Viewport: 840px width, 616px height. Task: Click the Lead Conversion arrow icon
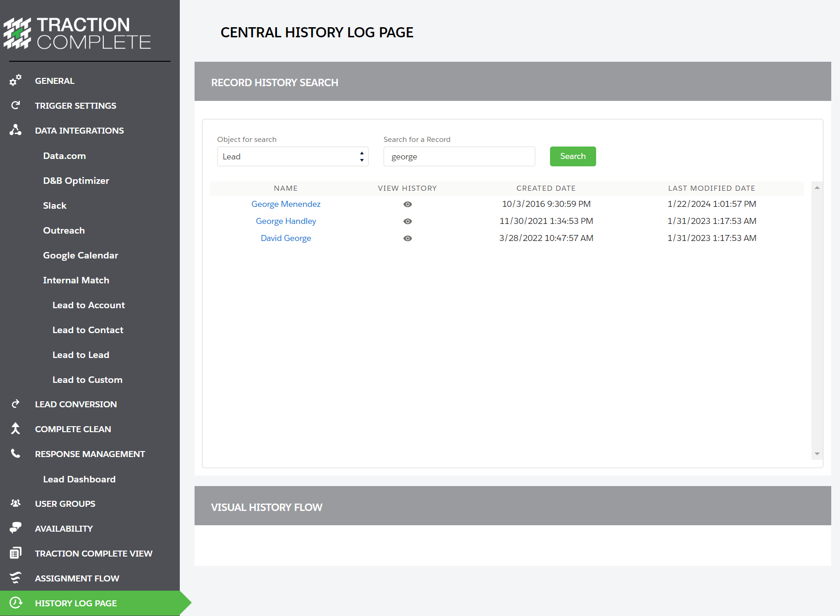(x=15, y=404)
